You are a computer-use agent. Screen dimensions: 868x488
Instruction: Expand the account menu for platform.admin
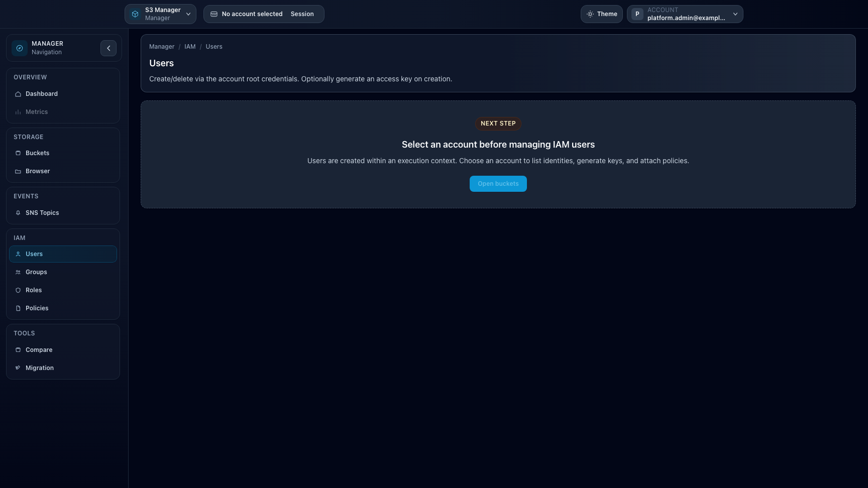pos(735,14)
